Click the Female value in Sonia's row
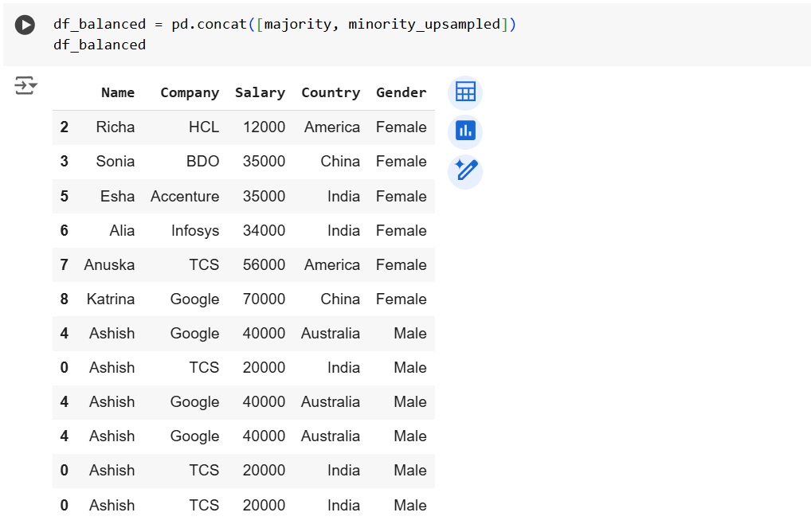 [401, 161]
